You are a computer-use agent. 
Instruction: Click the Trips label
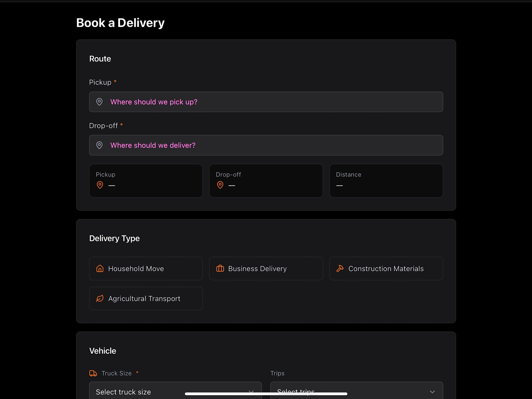[x=277, y=373]
